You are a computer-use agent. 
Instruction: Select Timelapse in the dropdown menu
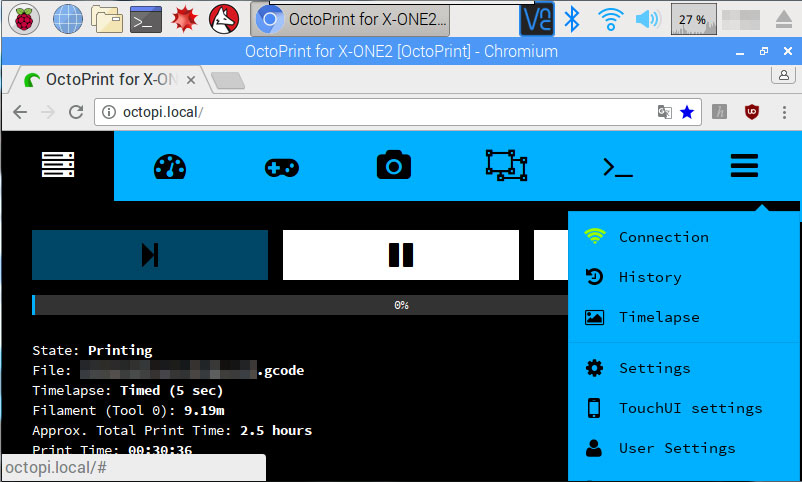(684, 317)
